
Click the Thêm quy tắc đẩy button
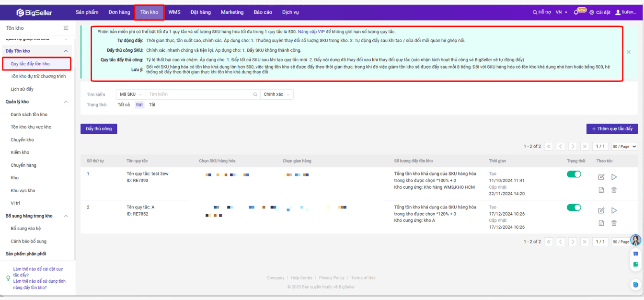612,129
